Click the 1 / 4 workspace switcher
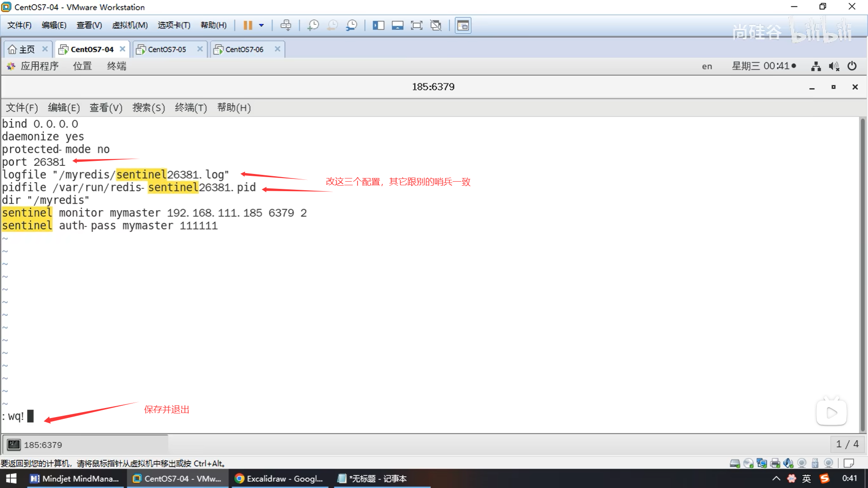 (847, 444)
